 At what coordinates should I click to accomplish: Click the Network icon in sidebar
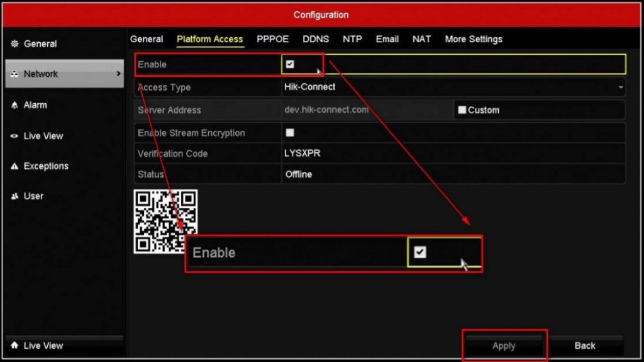coord(14,74)
